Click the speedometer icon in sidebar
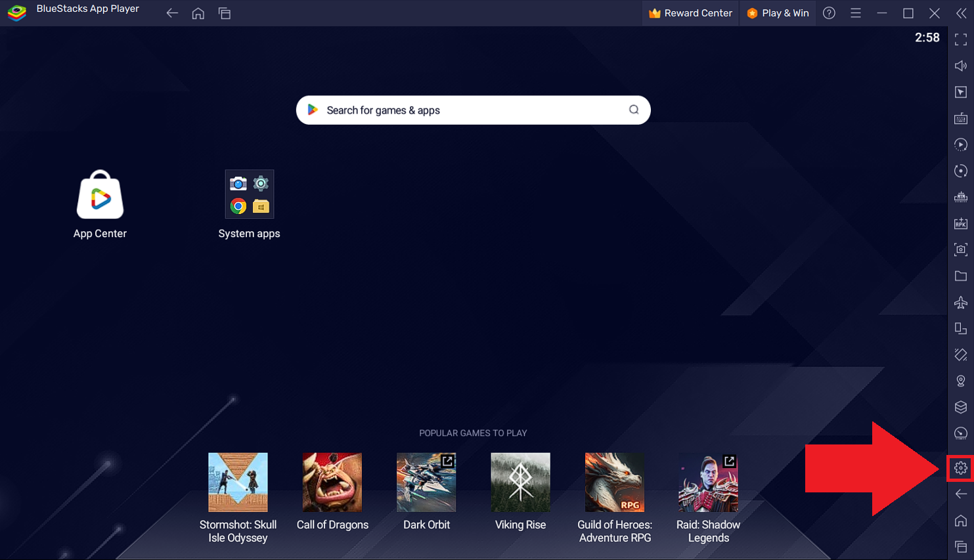 961,433
